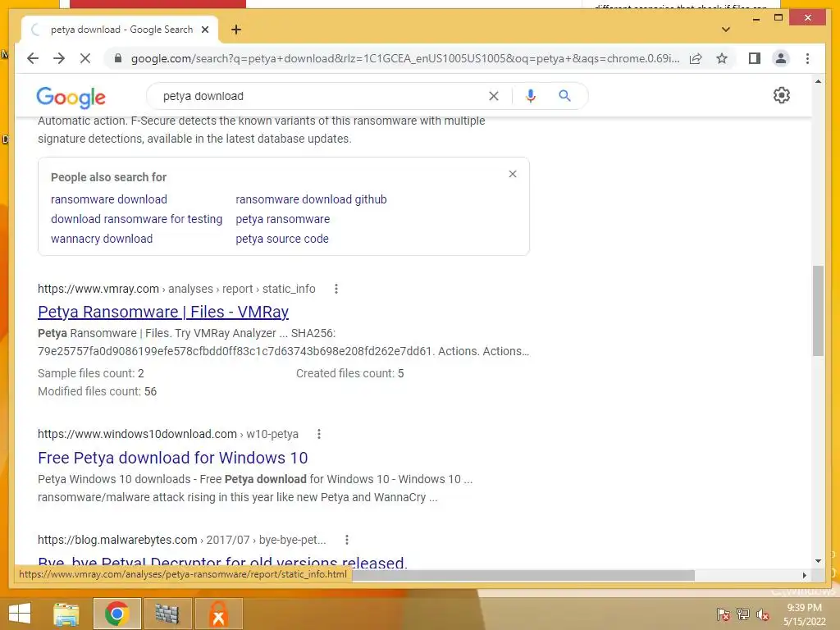Click the SHA256 hash text in VMRay snippet
The width and height of the screenshot is (840, 630).
235,351
